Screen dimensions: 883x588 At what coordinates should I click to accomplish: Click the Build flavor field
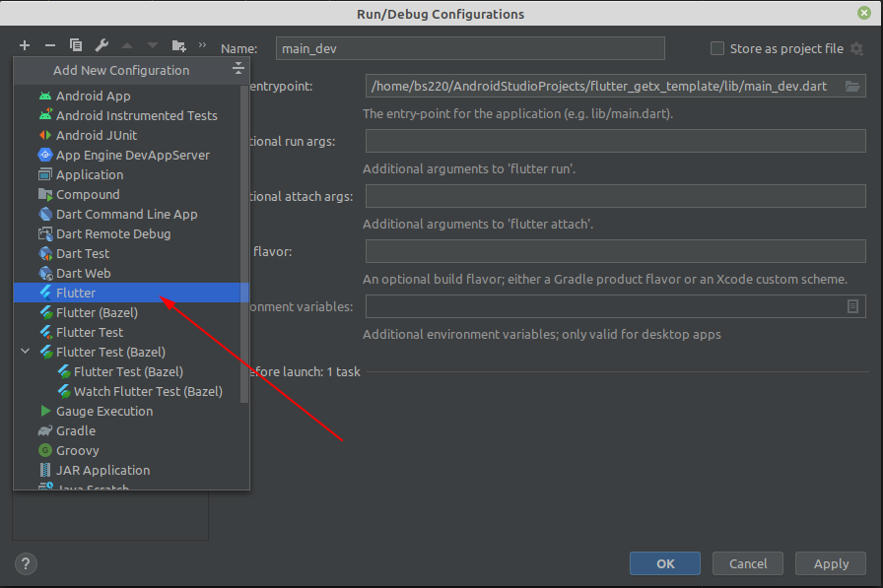[x=616, y=251]
